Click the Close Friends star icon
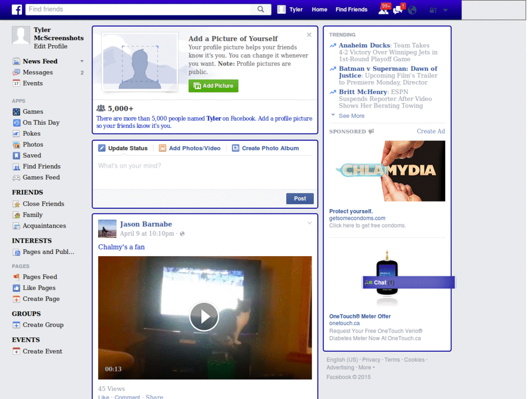The height and width of the screenshot is (399, 532). pyautogui.click(x=16, y=204)
